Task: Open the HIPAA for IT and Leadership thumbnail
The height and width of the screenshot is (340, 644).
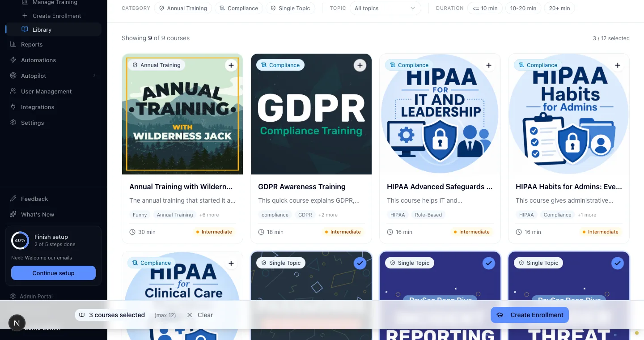Action: click(440, 114)
